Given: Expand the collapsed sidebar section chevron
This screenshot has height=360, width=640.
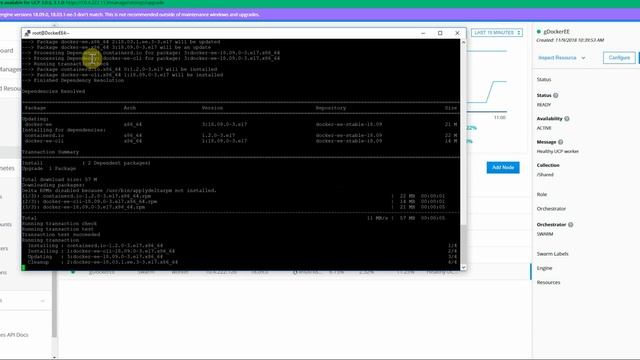Looking at the screenshot, I should pos(43,301).
